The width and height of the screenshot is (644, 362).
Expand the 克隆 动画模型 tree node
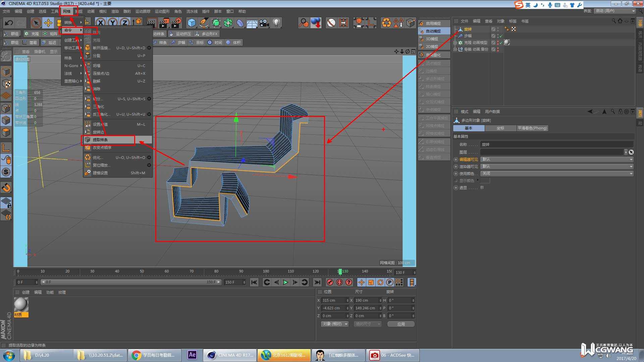pos(455,43)
